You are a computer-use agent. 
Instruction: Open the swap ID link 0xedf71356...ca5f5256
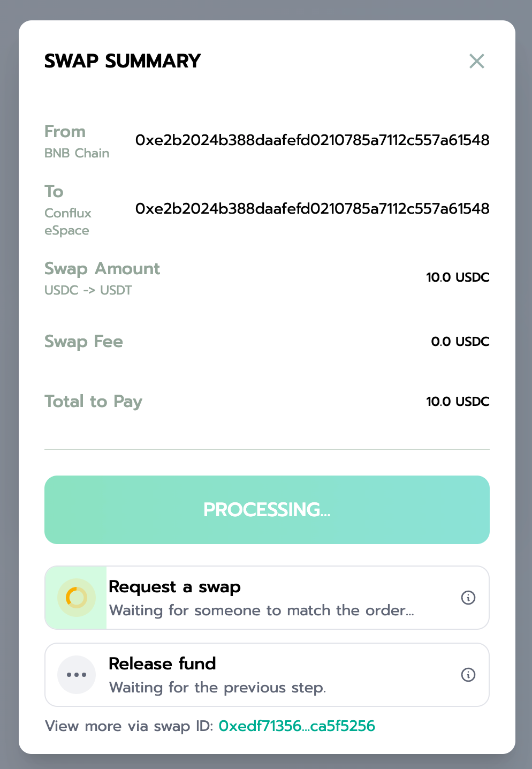(x=297, y=726)
